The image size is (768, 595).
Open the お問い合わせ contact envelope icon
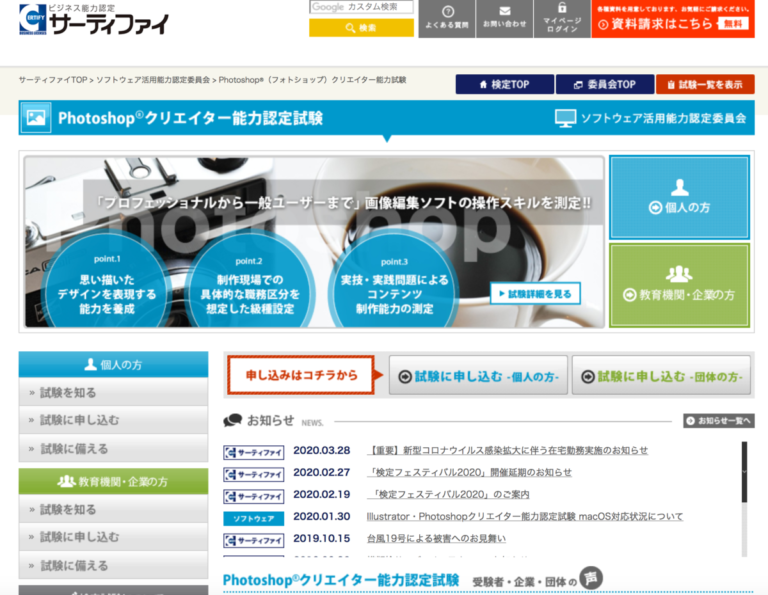tap(504, 18)
